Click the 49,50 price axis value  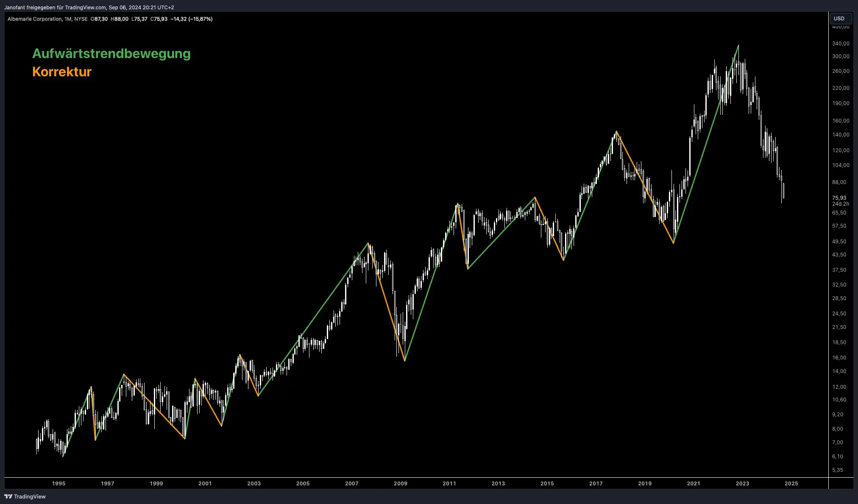click(x=839, y=242)
